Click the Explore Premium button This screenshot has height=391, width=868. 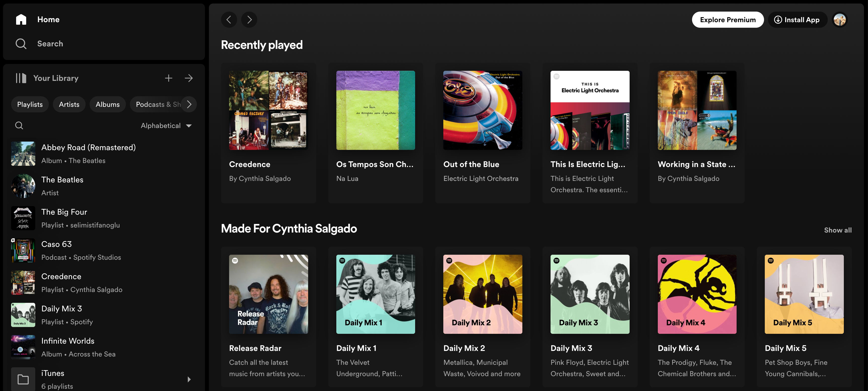[728, 20]
